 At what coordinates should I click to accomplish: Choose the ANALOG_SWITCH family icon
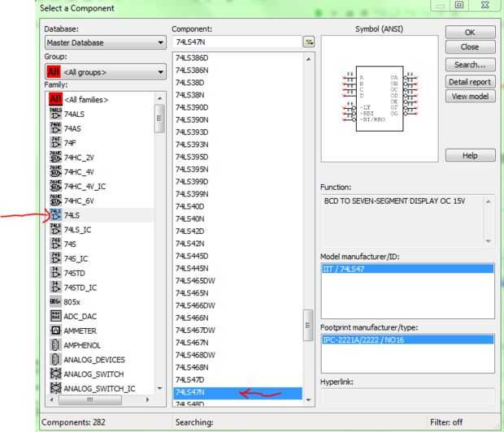pyautogui.click(x=55, y=374)
